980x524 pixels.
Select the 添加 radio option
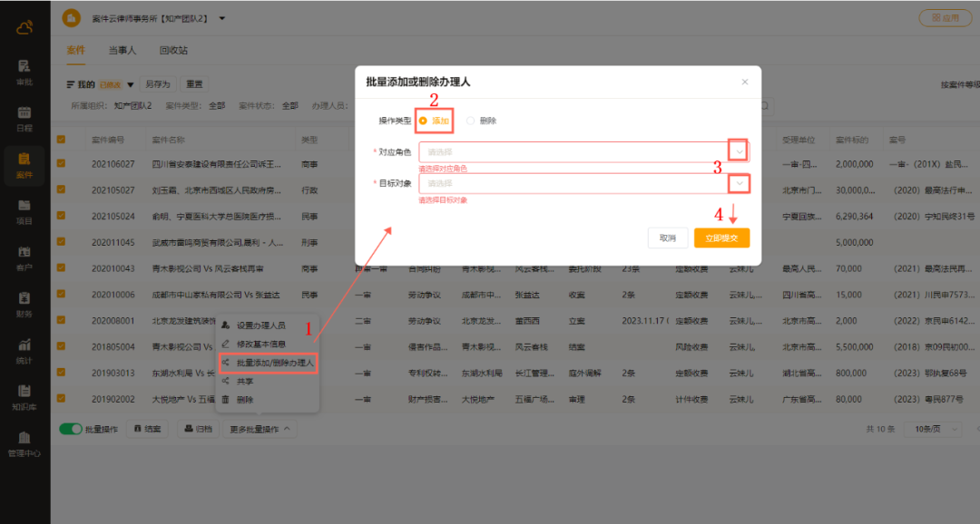(x=424, y=121)
